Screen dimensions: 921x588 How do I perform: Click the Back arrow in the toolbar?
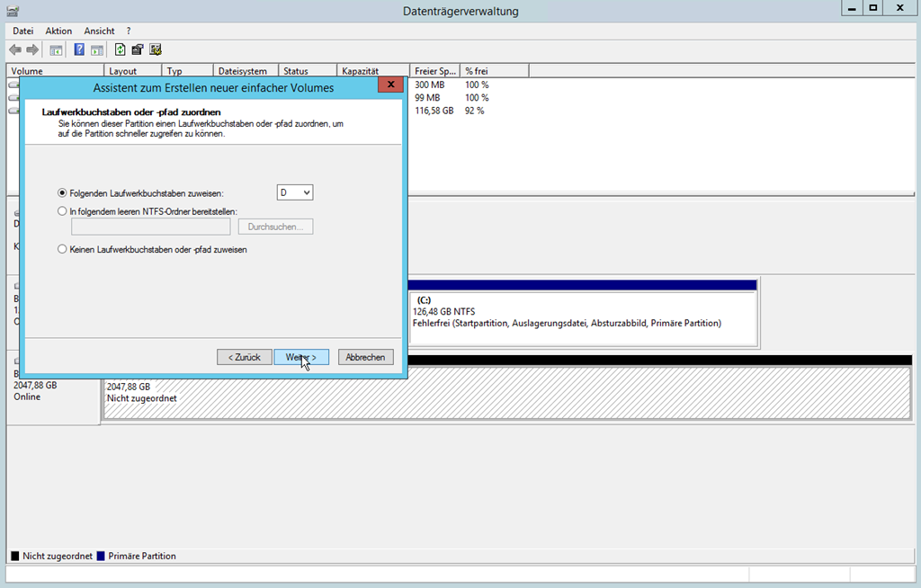click(x=15, y=50)
